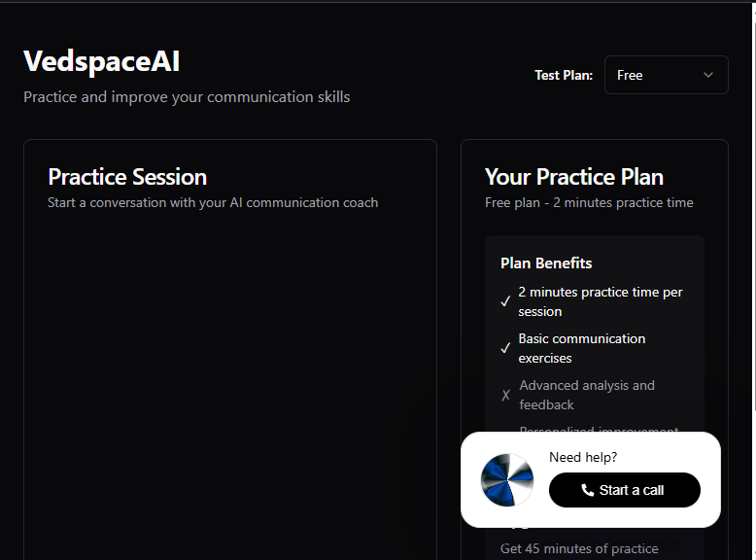Image resolution: width=756 pixels, height=560 pixels.
Task: Select the Practice Session heading
Action: point(127,177)
